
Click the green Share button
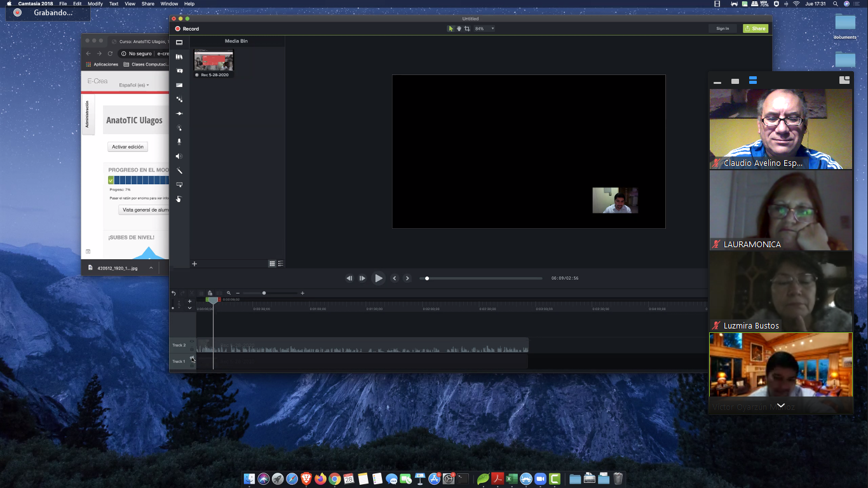click(756, 29)
